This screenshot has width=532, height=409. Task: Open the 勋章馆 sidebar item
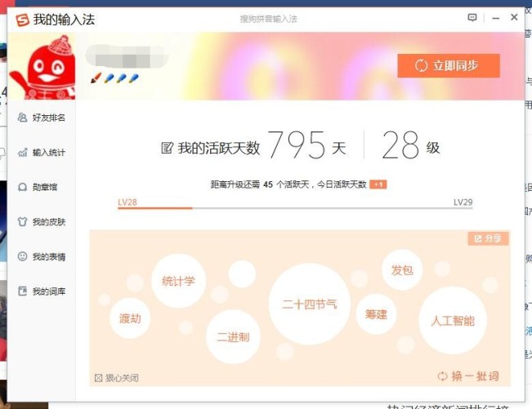[x=38, y=187]
